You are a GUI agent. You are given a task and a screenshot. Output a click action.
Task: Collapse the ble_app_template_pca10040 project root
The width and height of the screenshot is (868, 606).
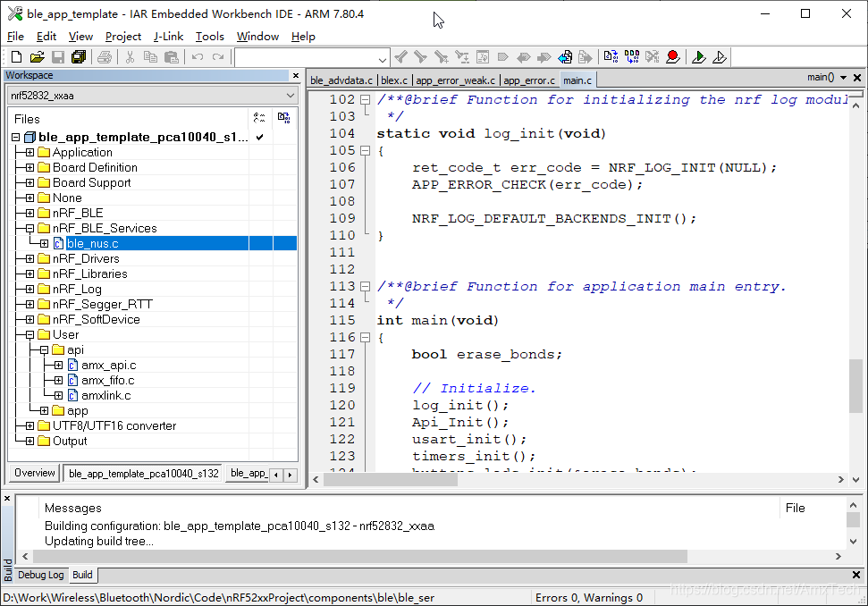click(x=15, y=138)
